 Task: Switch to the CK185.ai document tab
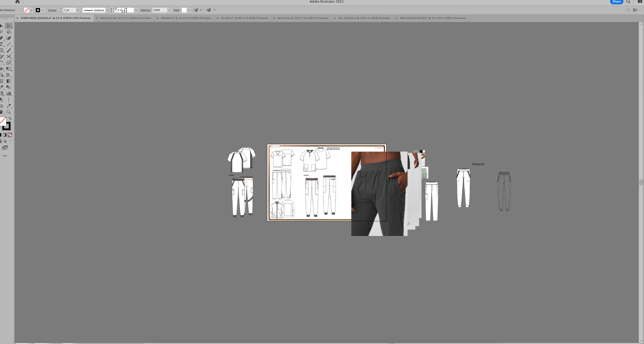(x=244, y=18)
